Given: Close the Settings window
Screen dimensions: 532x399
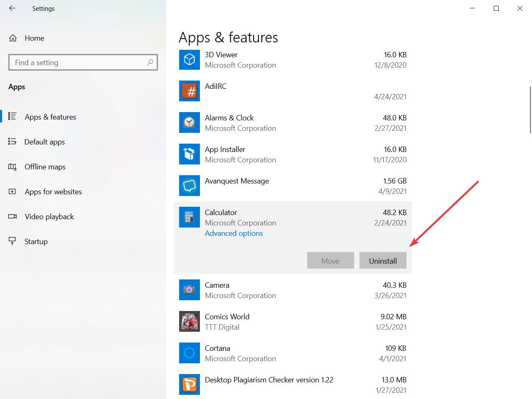Looking at the screenshot, I should point(520,8).
